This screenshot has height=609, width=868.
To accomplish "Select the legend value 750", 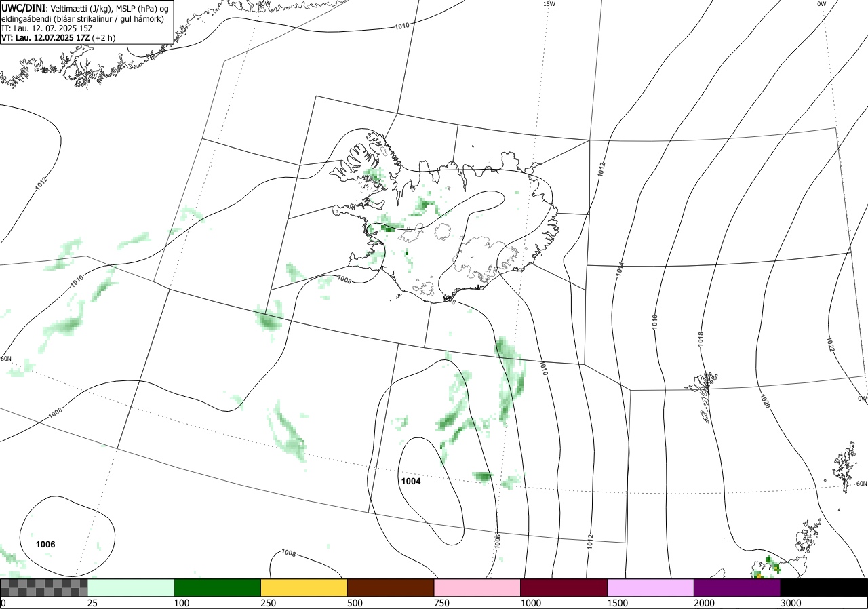I will (441, 603).
